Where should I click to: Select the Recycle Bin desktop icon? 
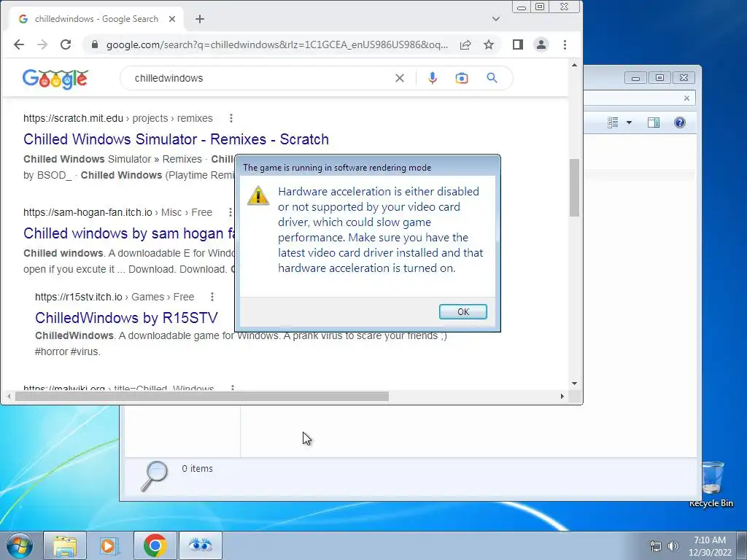(711, 484)
